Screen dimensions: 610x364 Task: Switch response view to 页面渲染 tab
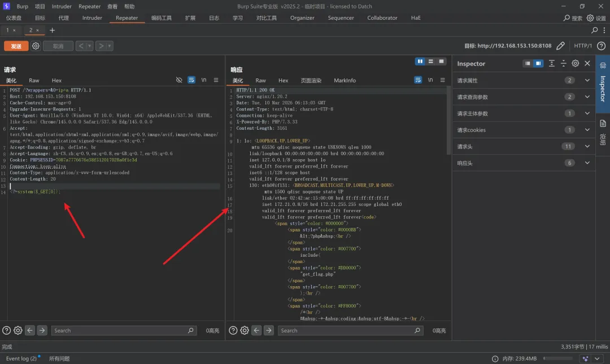311,80
